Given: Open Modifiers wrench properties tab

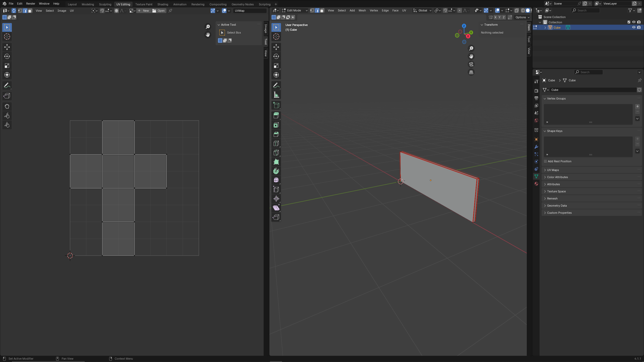Looking at the screenshot, I should click(x=536, y=147).
